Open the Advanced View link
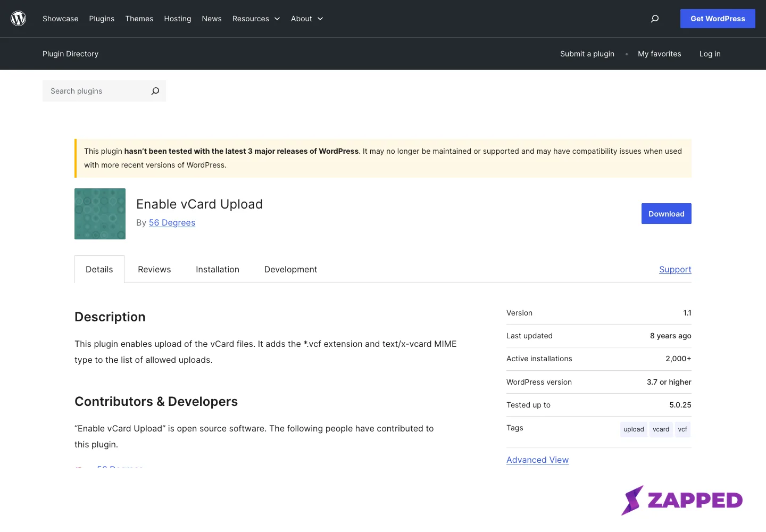 [537, 460]
